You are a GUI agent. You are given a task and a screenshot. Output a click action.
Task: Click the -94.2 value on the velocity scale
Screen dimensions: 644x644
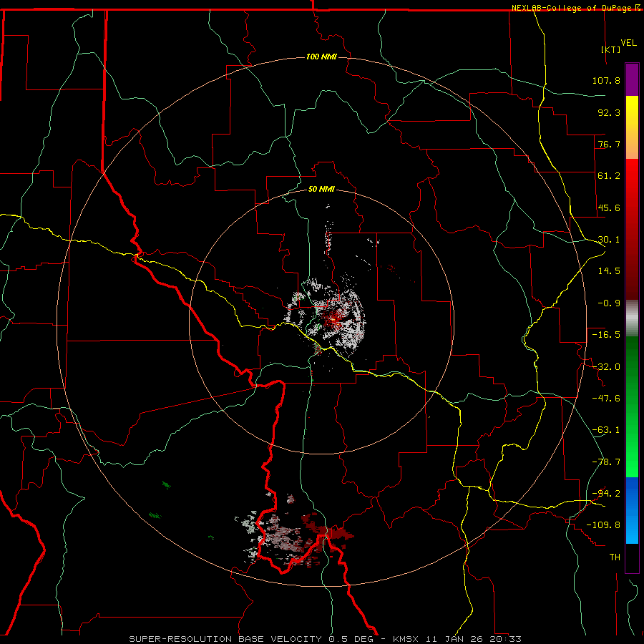(606, 494)
